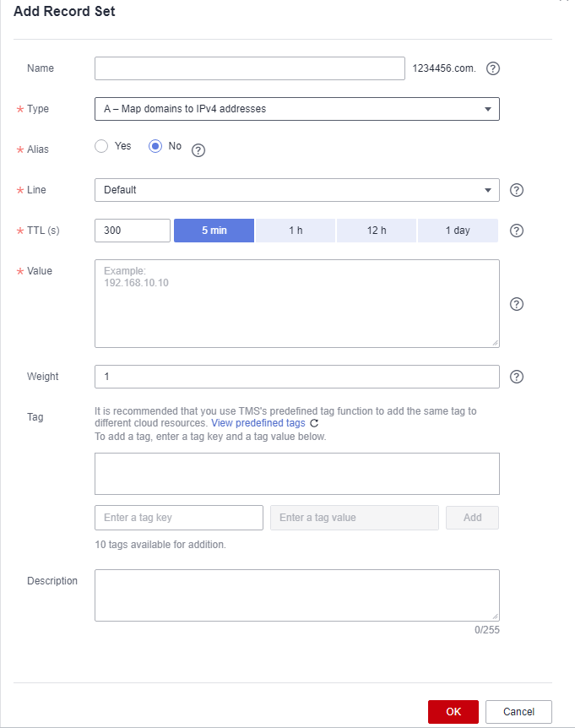Set TTL to the 12 h preset
The image size is (575, 728).
coord(377,231)
